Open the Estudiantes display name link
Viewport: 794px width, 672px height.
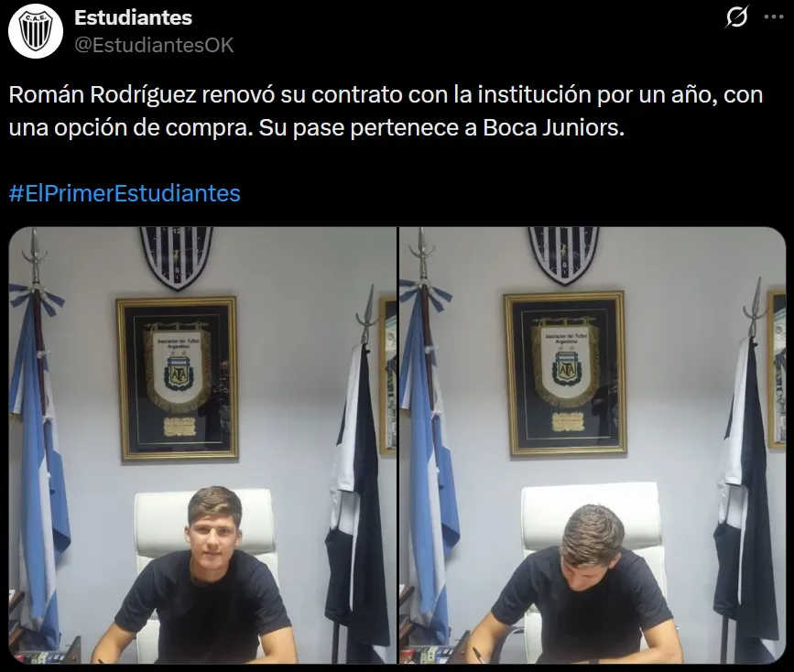click(133, 17)
